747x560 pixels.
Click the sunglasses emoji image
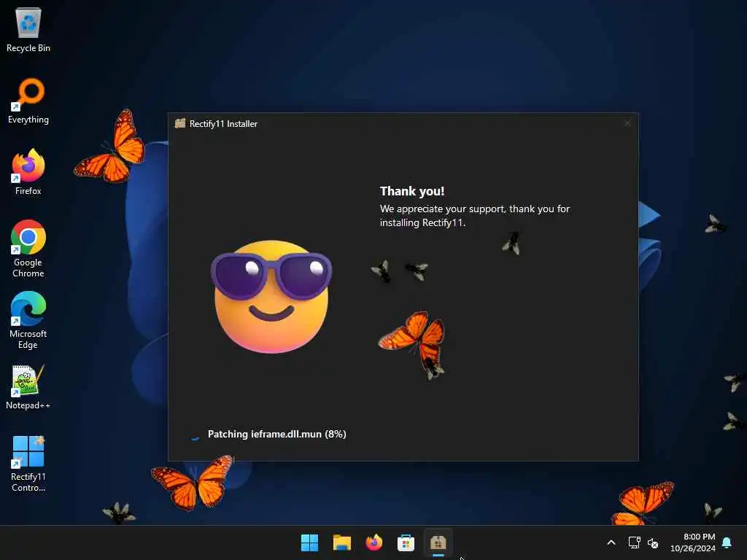[271, 296]
